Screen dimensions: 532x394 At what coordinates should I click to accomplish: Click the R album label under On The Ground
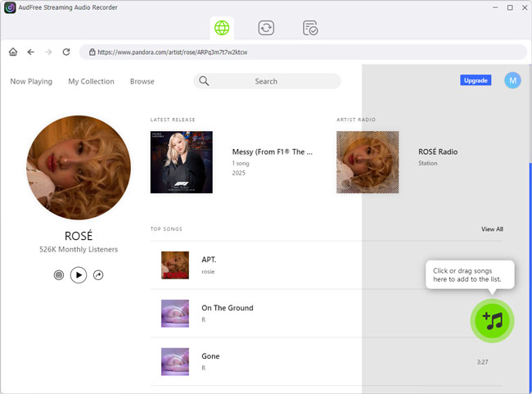click(204, 320)
